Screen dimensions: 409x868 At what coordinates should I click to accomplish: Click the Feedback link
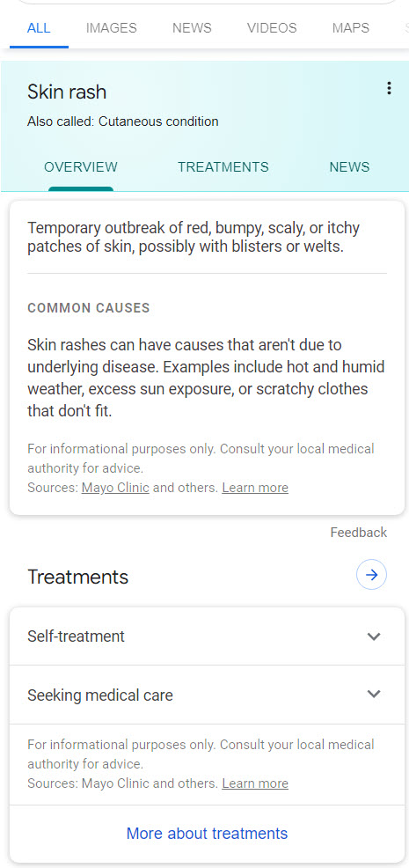359,533
